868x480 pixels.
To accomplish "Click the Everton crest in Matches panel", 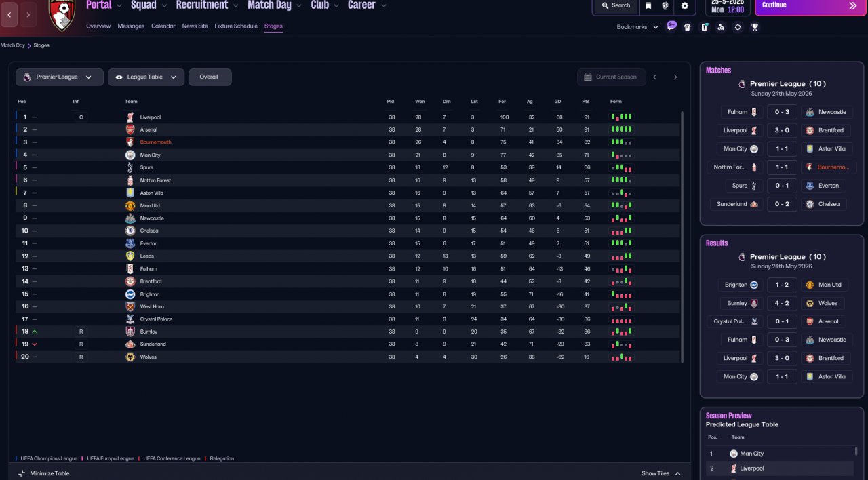I will tap(810, 186).
